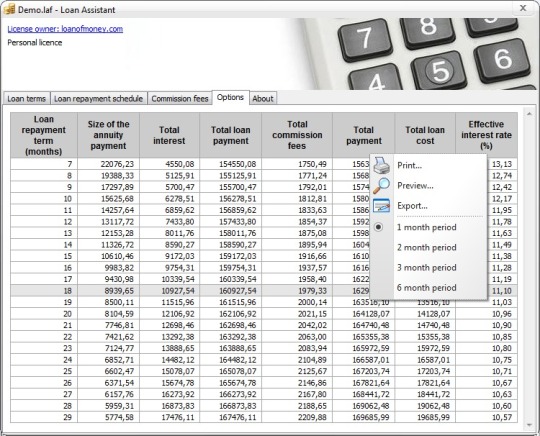Screen dimensions: 540x436
Task: Click the Loan Assistant app icon in title bar
Action: point(9,9)
